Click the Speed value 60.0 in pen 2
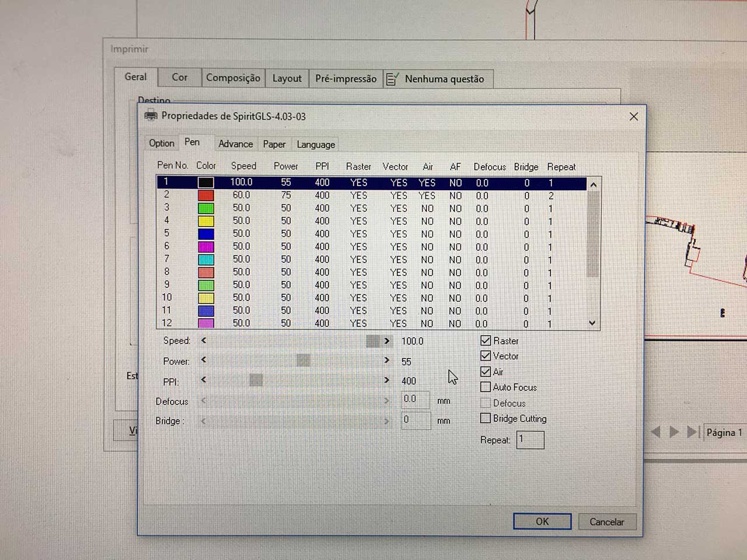 click(241, 195)
